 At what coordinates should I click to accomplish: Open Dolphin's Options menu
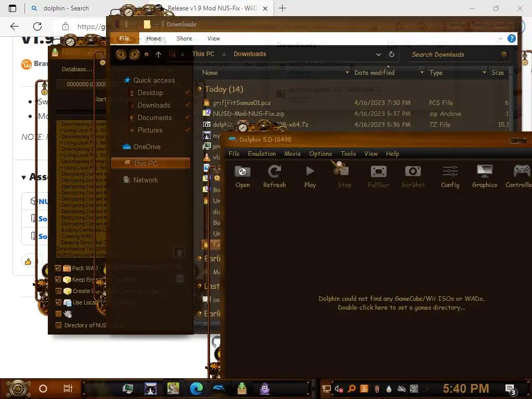(x=320, y=154)
